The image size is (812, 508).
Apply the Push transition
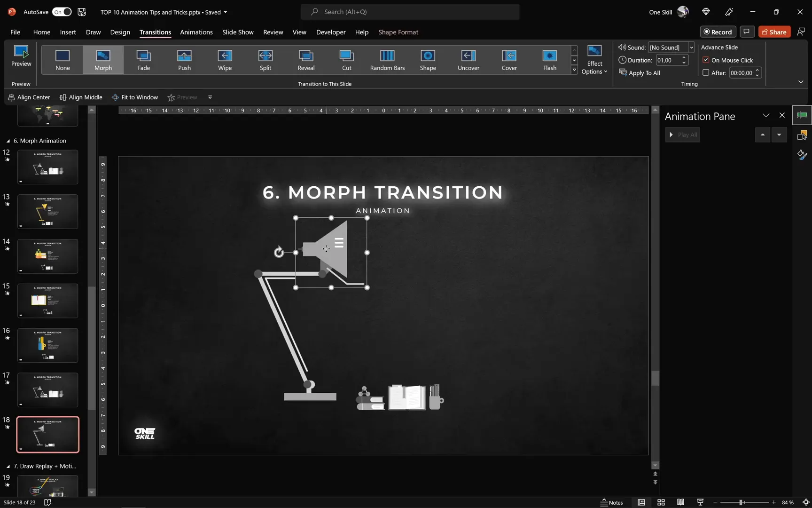tap(184, 60)
